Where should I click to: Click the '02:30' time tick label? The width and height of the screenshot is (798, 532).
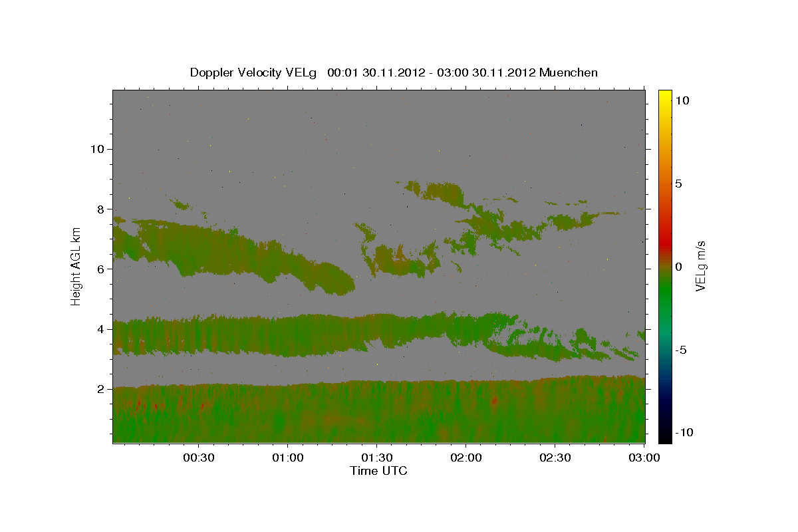[555, 458]
